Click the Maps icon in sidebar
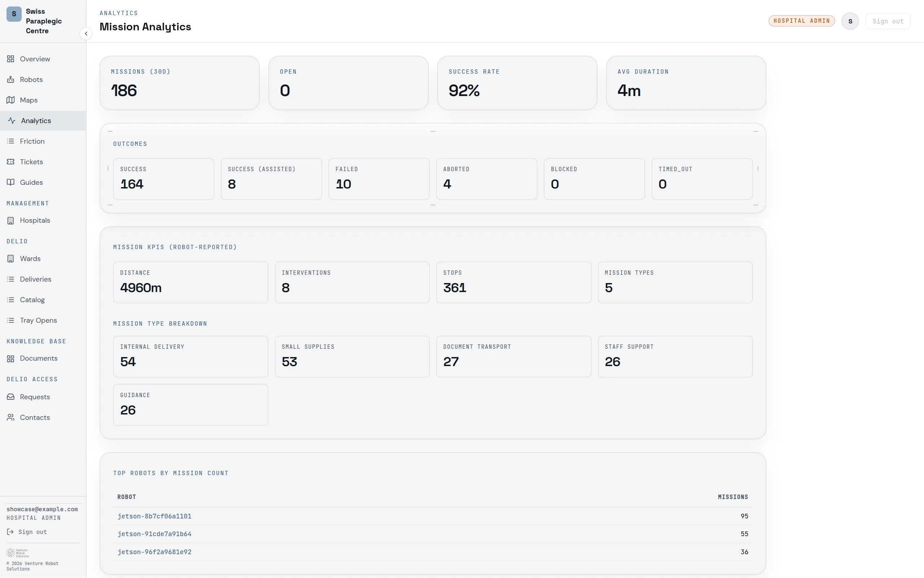This screenshot has width=924, height=578. pos(11,100)
